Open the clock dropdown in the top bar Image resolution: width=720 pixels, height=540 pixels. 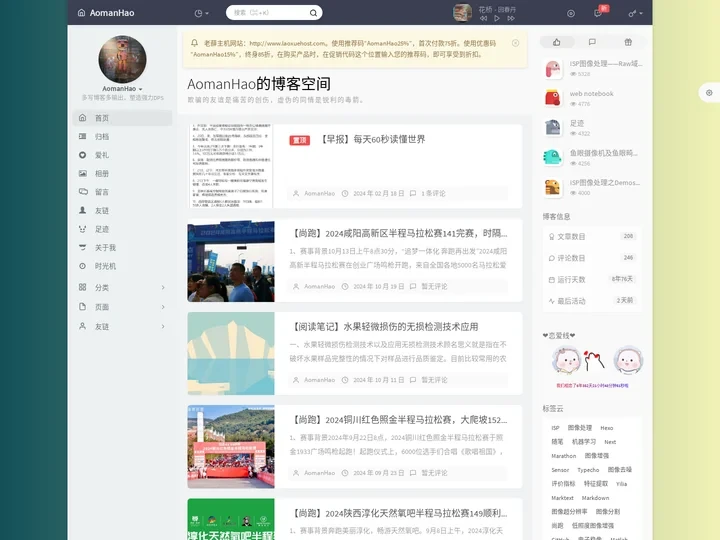201,13
